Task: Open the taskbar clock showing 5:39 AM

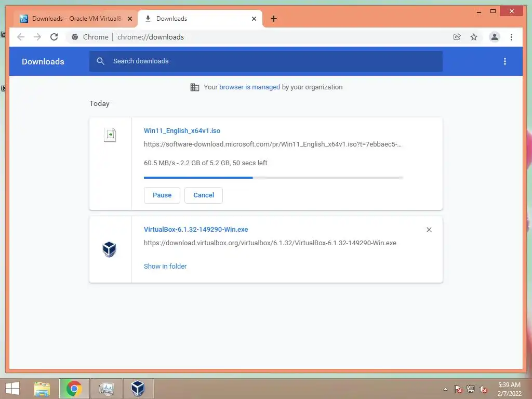Action: click(x=509, y=389)
